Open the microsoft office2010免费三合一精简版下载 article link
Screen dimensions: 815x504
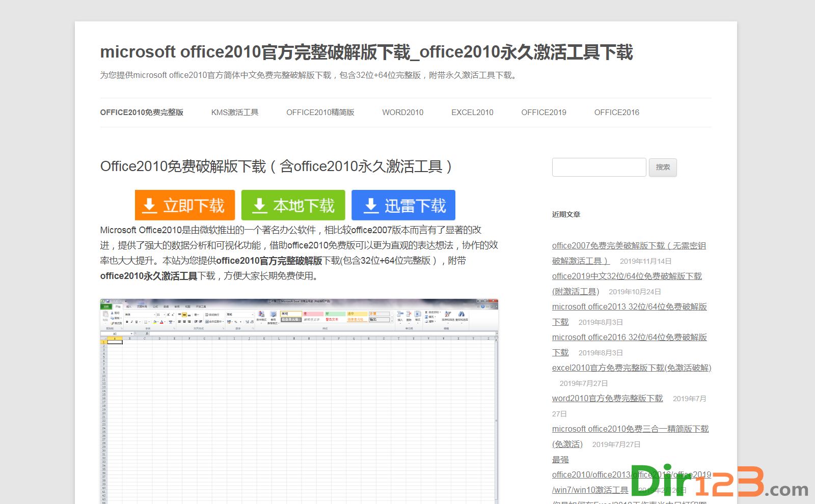(x=631, y=429)
